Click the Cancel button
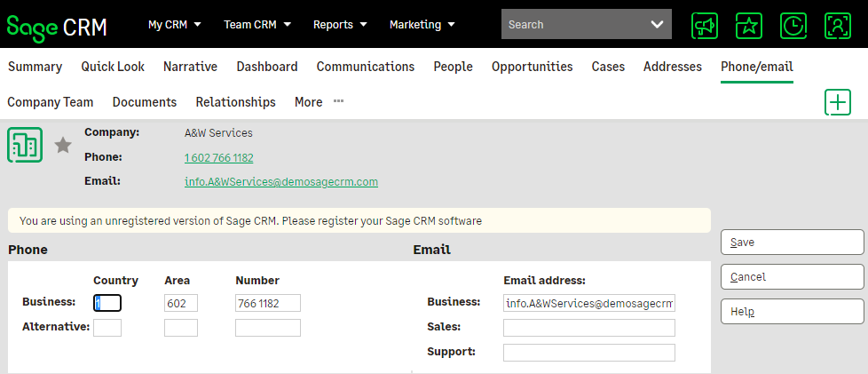 792,277
